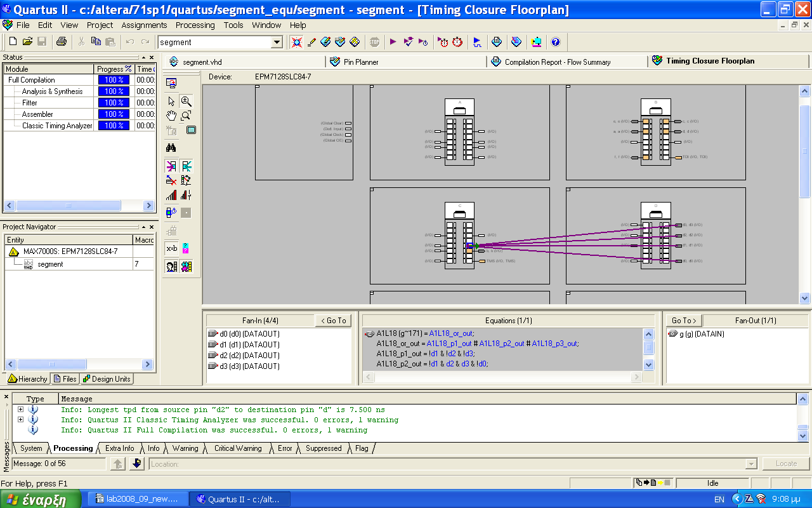Screen dimensions: 812x508
Task: Open Help using the blue question mark icon
Action: 556,42
